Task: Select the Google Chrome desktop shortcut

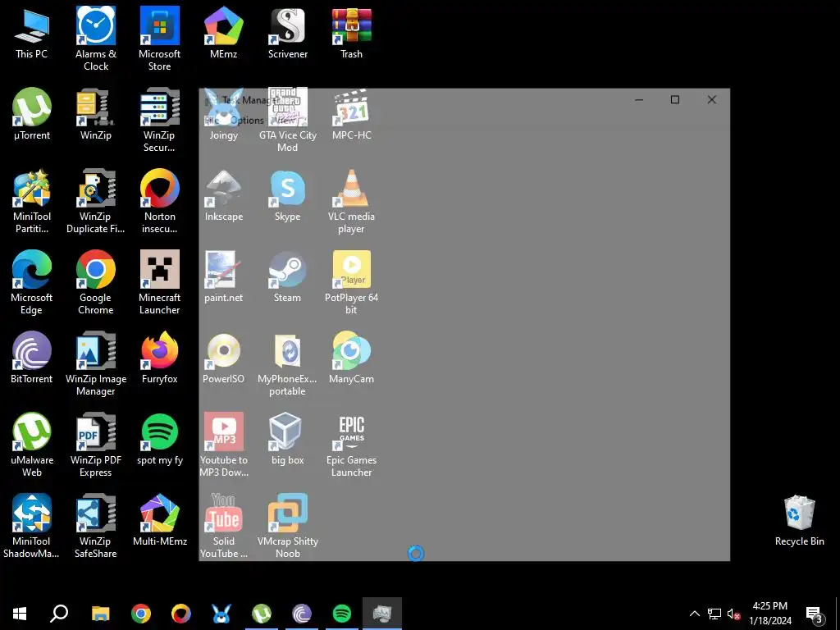Action: tap(96, 282)
